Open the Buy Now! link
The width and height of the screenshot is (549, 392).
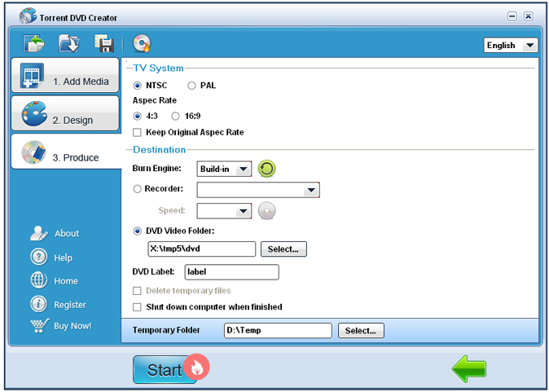pos(72,326)
